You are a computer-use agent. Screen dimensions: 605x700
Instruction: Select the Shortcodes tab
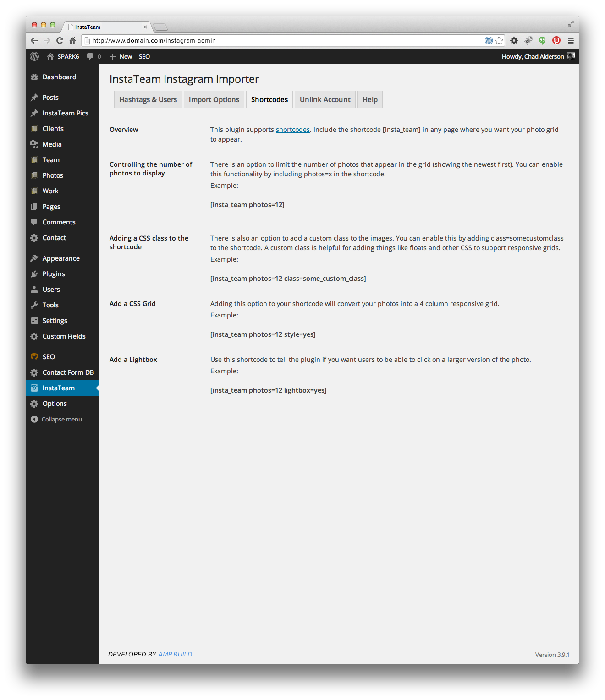click(269, 99)
